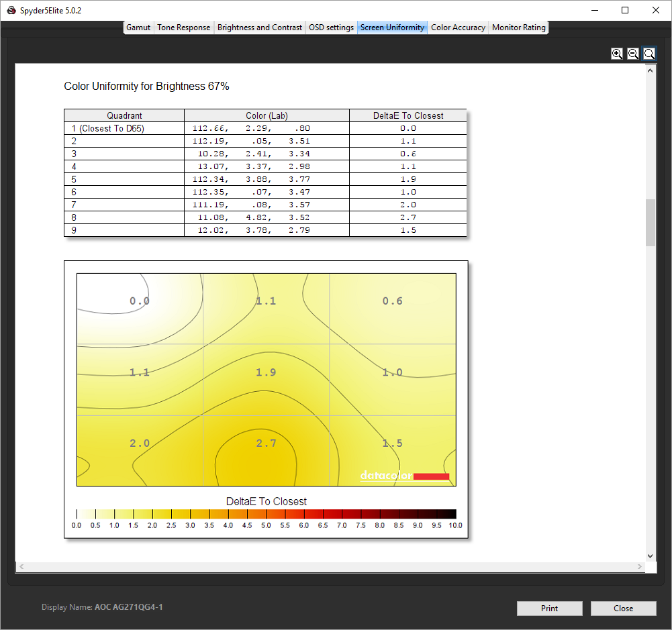Viewport: 672px width, 630px height.
Task: Click DeltaE value 2.7 in table row 8
Action: [408, 217]
